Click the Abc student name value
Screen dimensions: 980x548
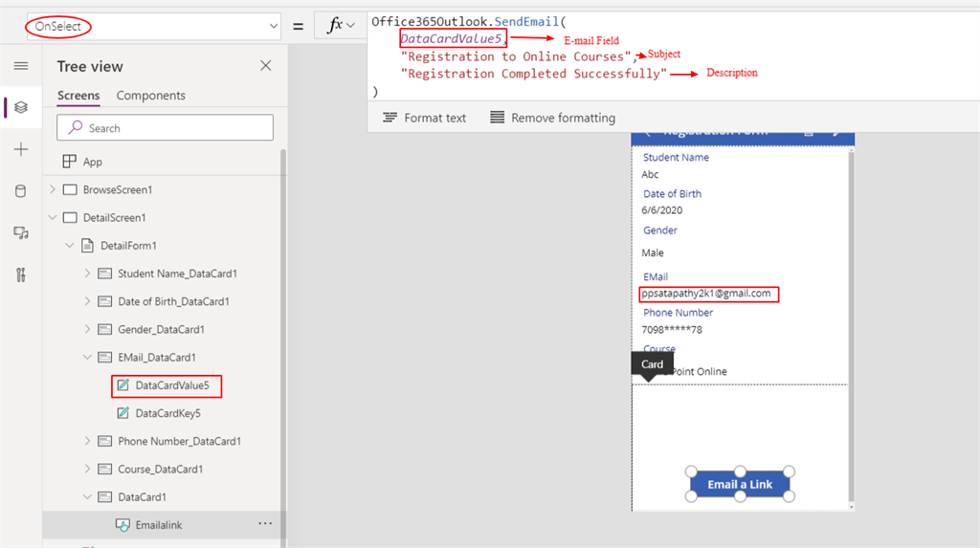(x=650, y=174)
